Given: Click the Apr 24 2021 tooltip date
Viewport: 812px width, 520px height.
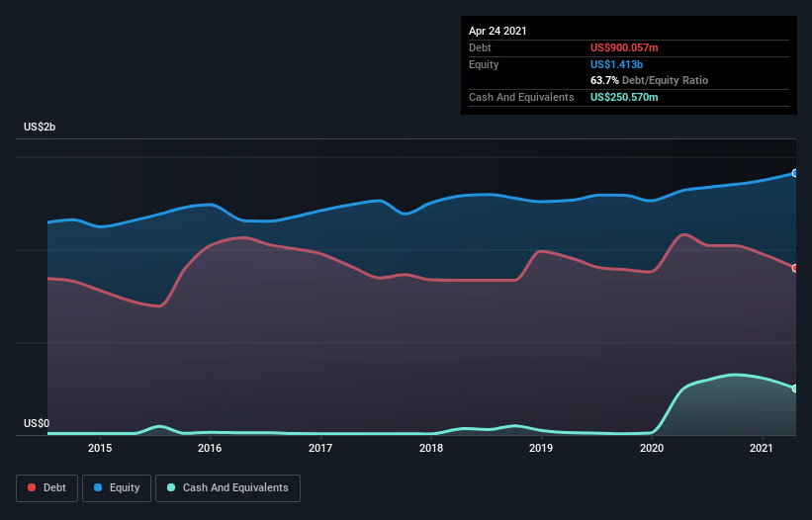Looking at the screenshot, I should (497, 31).
